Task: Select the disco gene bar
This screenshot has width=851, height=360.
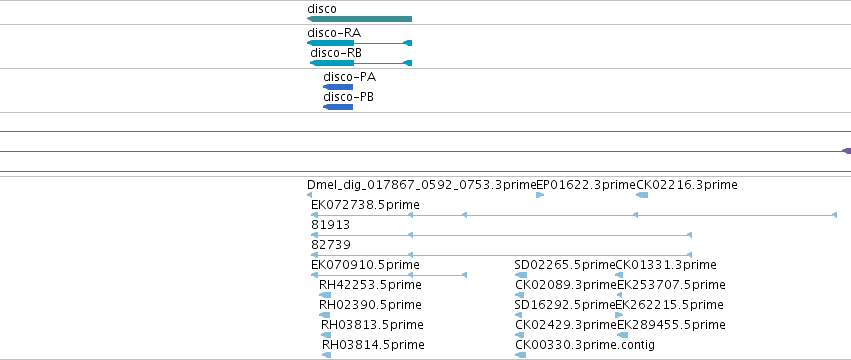Action: point(359,19)
